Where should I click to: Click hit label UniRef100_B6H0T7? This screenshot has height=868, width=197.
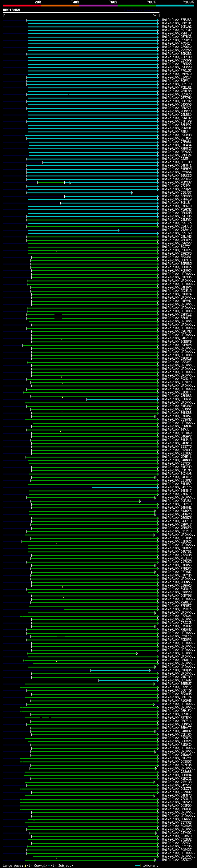coord(177,728)
